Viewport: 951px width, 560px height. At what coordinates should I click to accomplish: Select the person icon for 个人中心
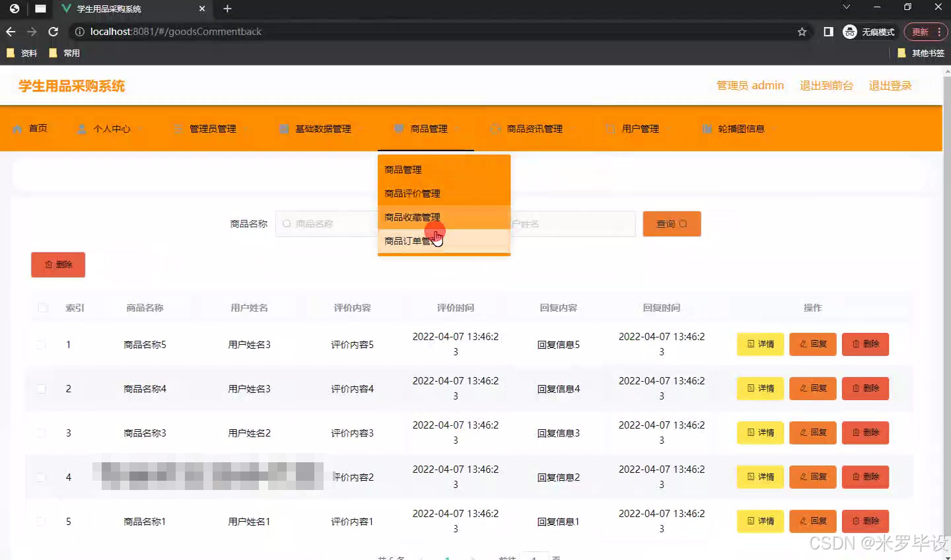(x=81, y=128)
